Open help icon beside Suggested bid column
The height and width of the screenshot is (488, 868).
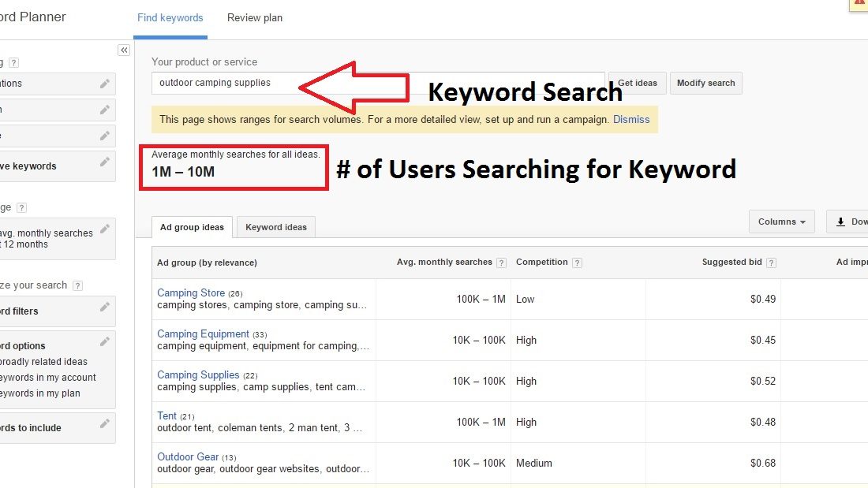pyautogui.click(x=771, y=263)
